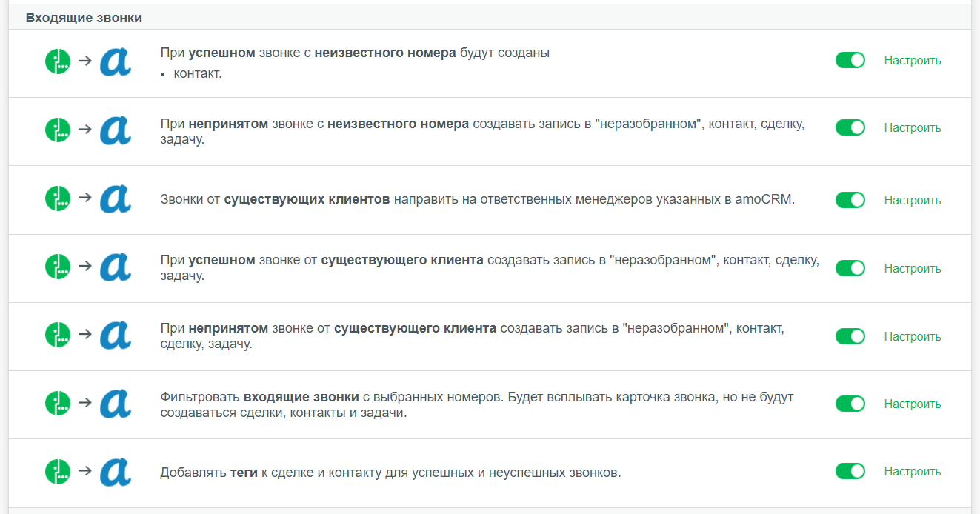This screenshot has width=980, height=514.
Task: Open Настроить for incoming call filtering
Action: (912, 404)
